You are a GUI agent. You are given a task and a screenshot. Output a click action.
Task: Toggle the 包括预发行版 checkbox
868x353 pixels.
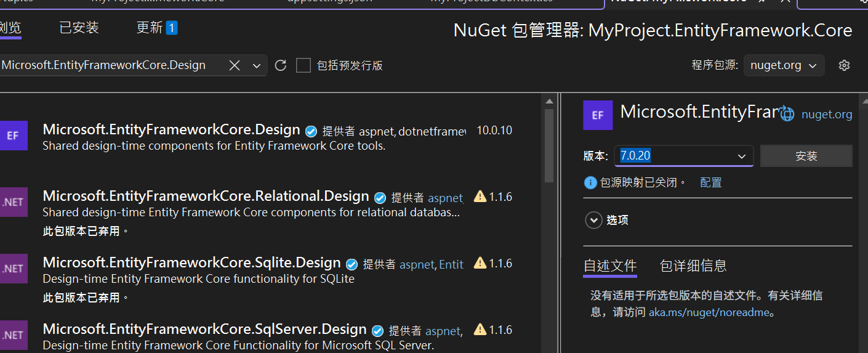coord(303,65)
